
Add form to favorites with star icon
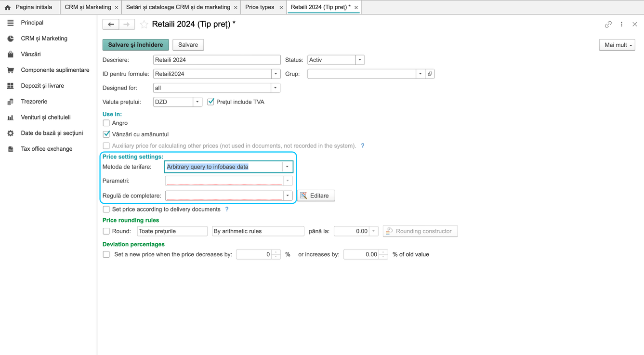coord(144,24)
